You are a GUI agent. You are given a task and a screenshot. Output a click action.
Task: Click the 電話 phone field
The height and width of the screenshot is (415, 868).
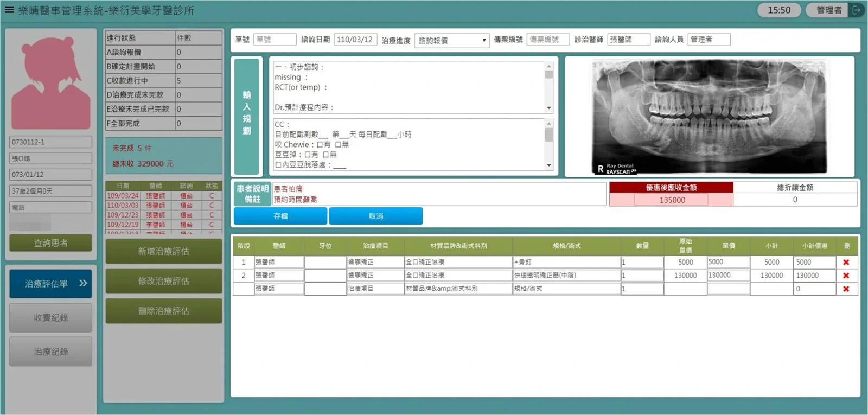tap(50, 207)
